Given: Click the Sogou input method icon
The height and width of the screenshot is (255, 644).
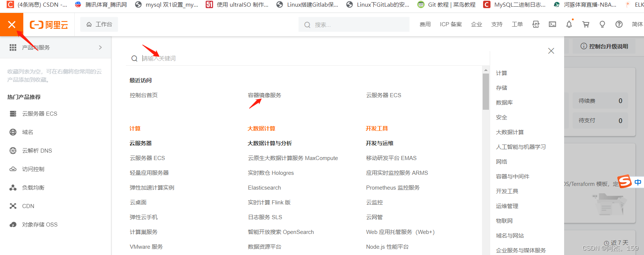Looking at the screenshot, I should [624, 181].
